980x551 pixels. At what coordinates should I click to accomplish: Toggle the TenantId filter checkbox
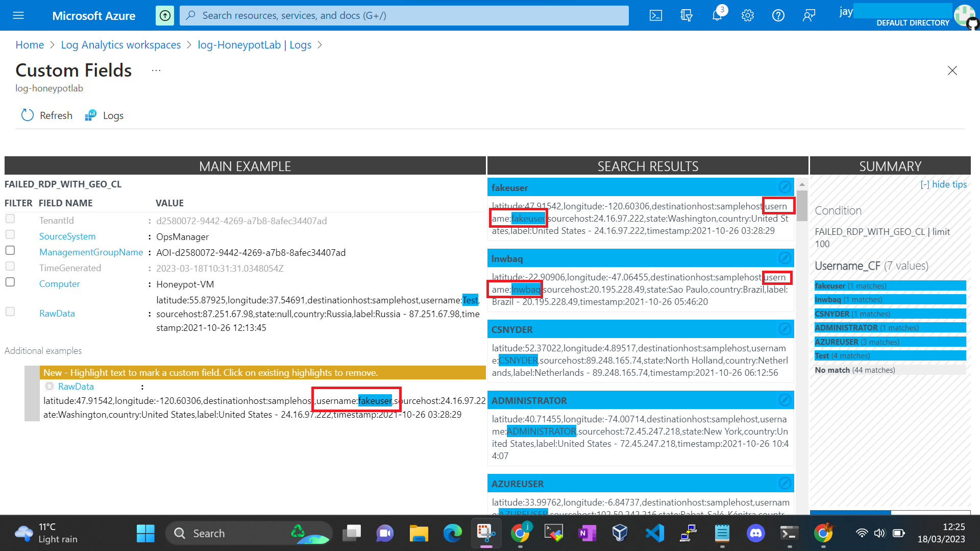(x=10, y=219)
